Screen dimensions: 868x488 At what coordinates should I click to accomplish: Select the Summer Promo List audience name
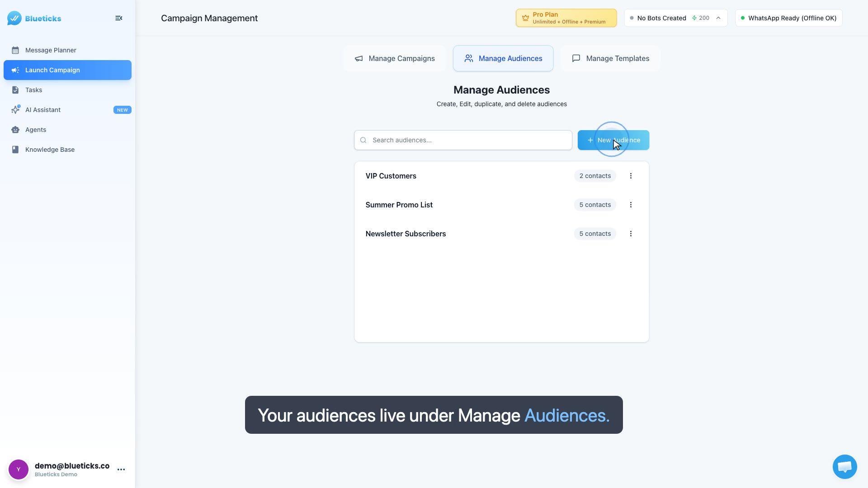[x=399, y=205]
